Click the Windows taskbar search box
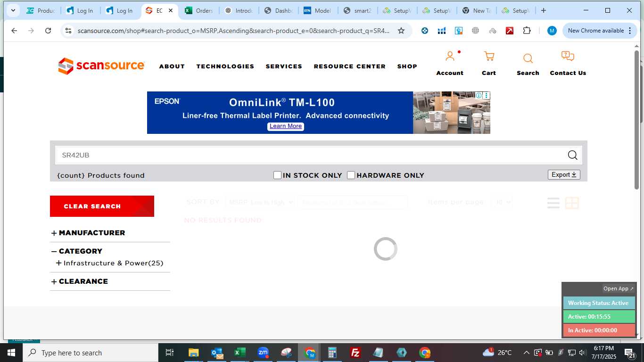 tap(91, 353)
